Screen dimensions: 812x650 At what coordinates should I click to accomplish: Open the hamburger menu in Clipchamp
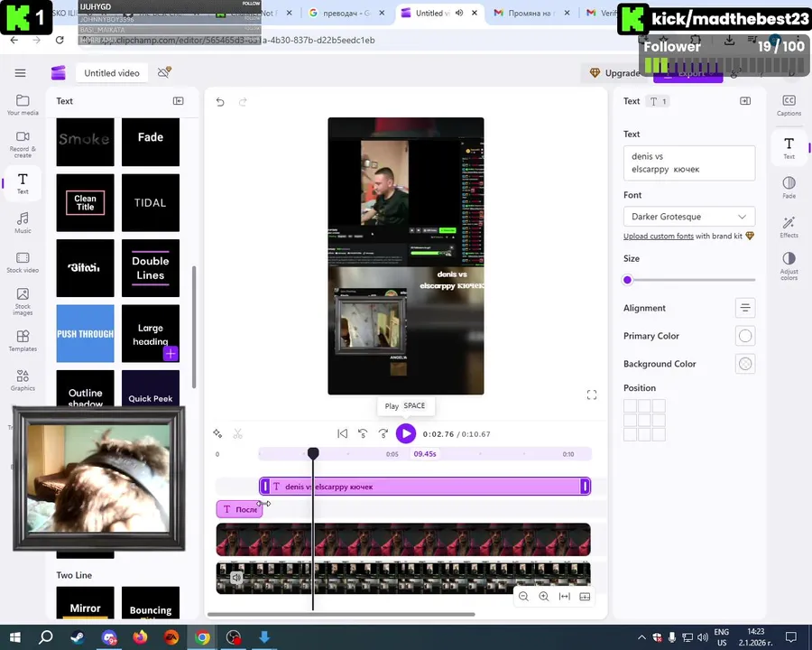(20, 73)
